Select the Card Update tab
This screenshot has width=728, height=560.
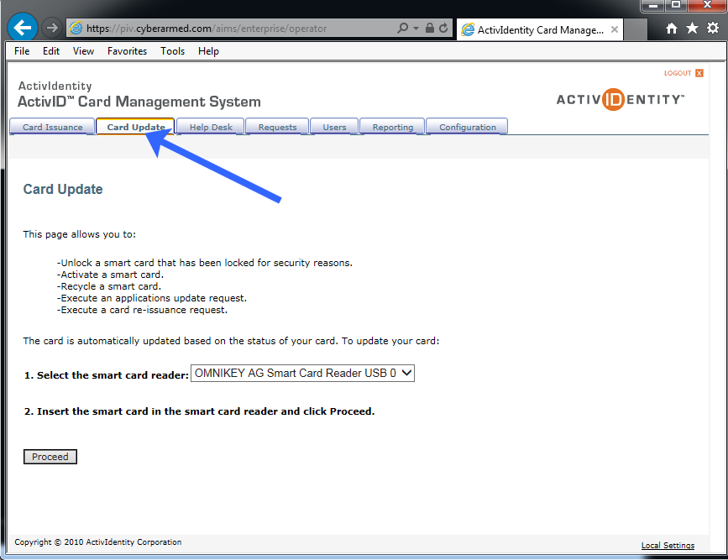pos(135,127)
